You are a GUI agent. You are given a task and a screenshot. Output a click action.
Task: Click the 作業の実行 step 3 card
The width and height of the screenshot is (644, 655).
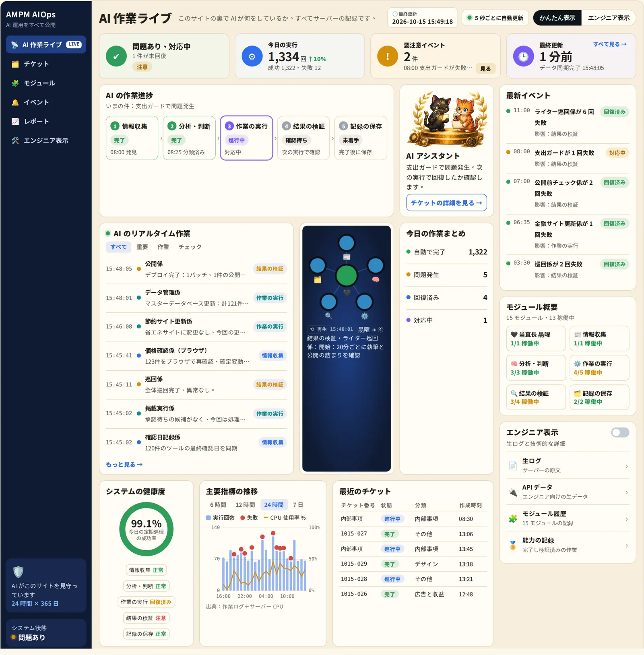[x=246, y=138]
